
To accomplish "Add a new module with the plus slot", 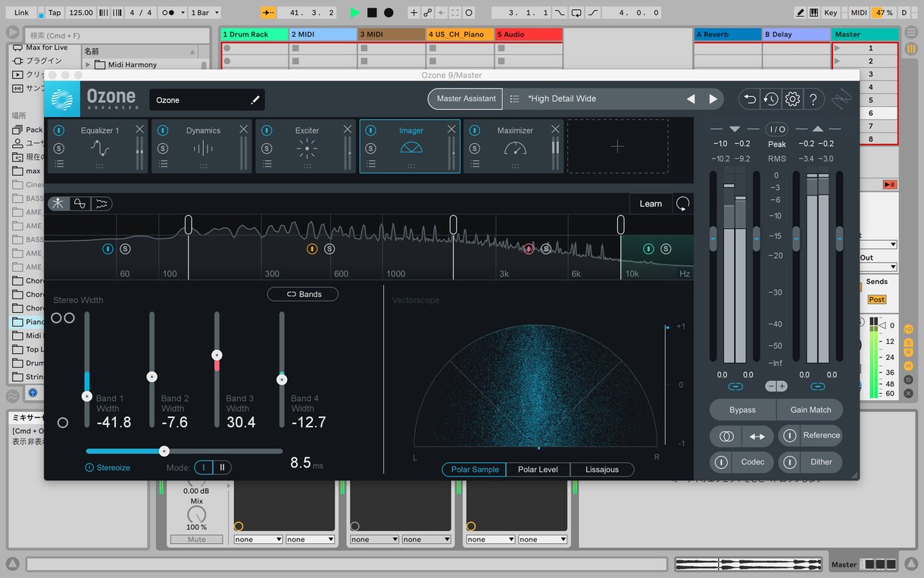I will pos(617,146).
